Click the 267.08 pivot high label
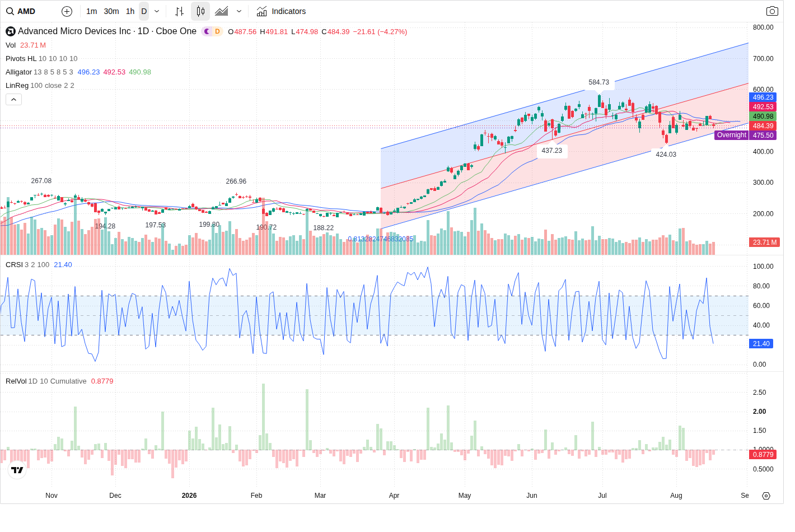The image size is (795, 532). click(41, 181)
